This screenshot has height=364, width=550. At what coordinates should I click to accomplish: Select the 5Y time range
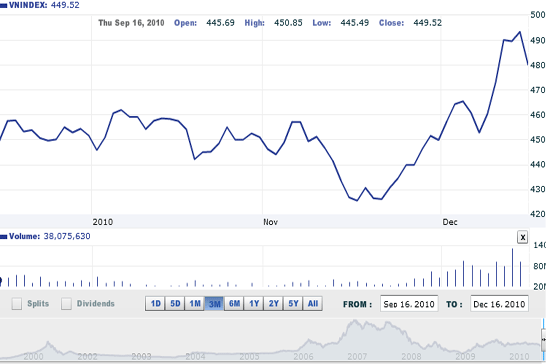tap(293, 304)
